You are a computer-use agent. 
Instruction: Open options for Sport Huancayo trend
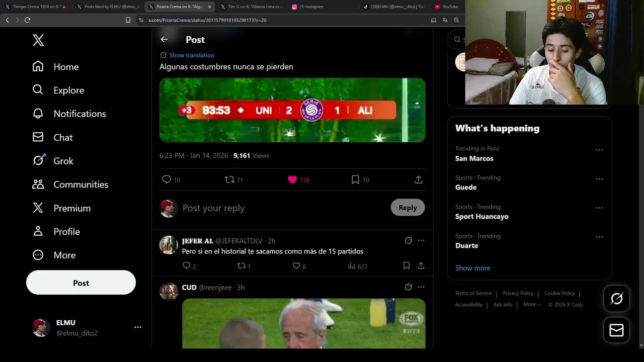[599, 208]
